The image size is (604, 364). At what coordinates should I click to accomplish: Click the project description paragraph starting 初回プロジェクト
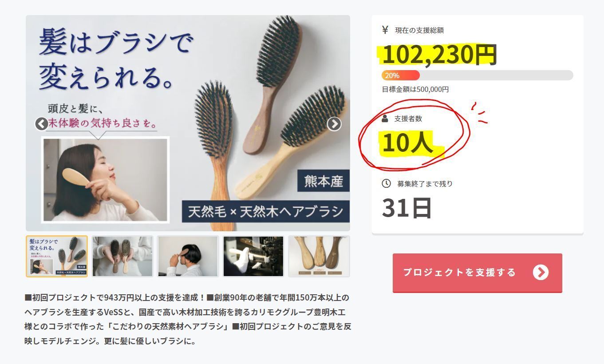coord(188,319)
